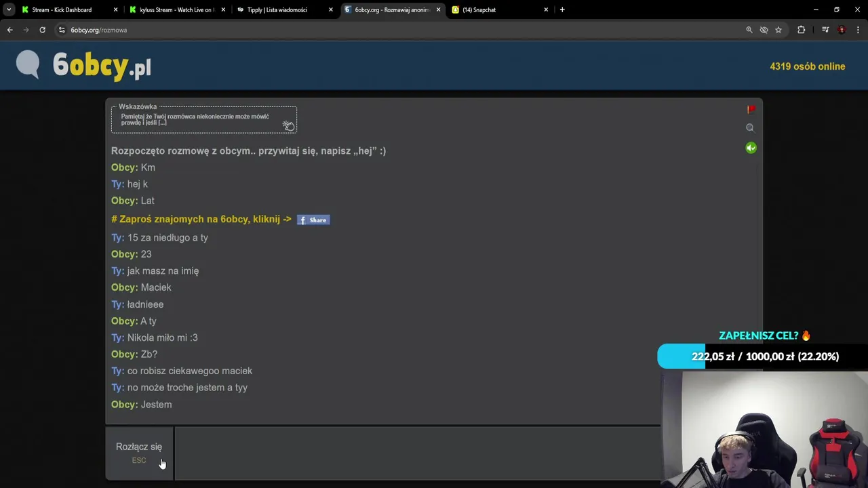868x488 pixels.
Task: Click the Kick favicon on the first tab
Action: pos(25,9)
